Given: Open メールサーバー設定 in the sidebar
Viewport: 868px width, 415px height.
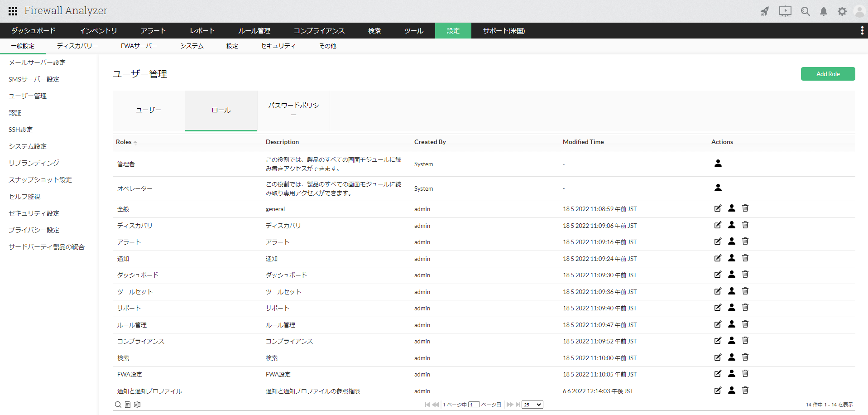Looking at the screenshot, I should click(x=37, y=63).
